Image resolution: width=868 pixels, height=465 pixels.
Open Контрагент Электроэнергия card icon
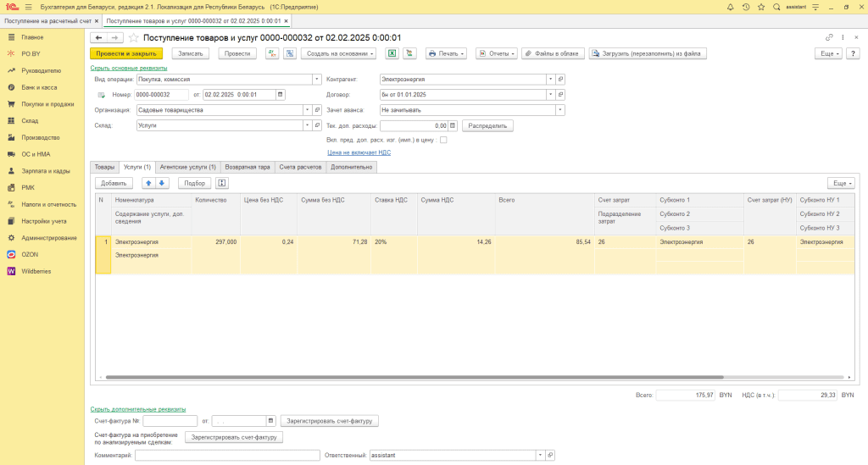[560, 79]
